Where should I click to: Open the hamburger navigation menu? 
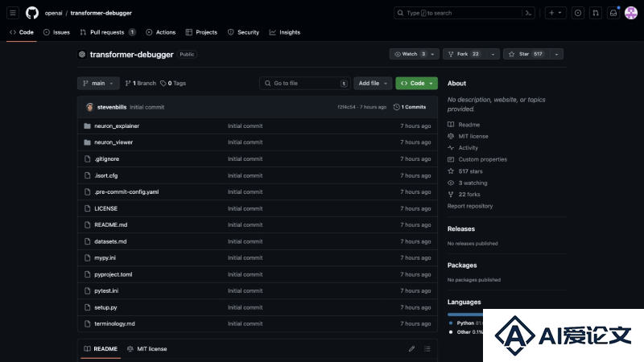(x=13, y=13)
